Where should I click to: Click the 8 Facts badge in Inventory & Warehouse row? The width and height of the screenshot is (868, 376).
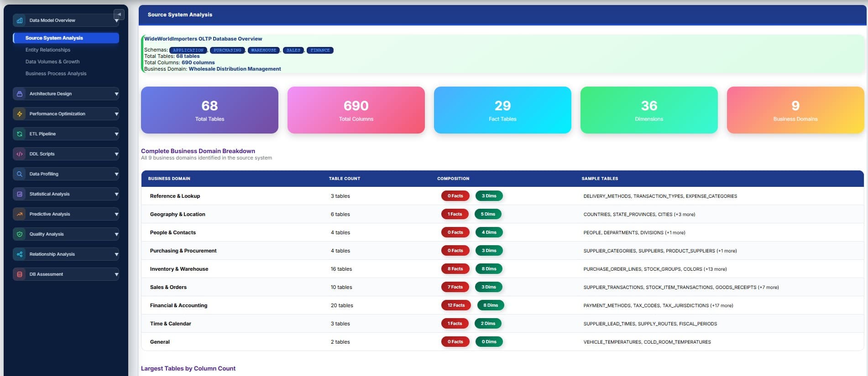pos(455,269)
